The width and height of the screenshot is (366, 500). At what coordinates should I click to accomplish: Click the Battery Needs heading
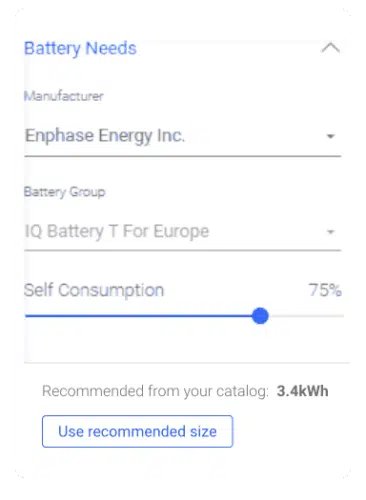click(80, 49)
